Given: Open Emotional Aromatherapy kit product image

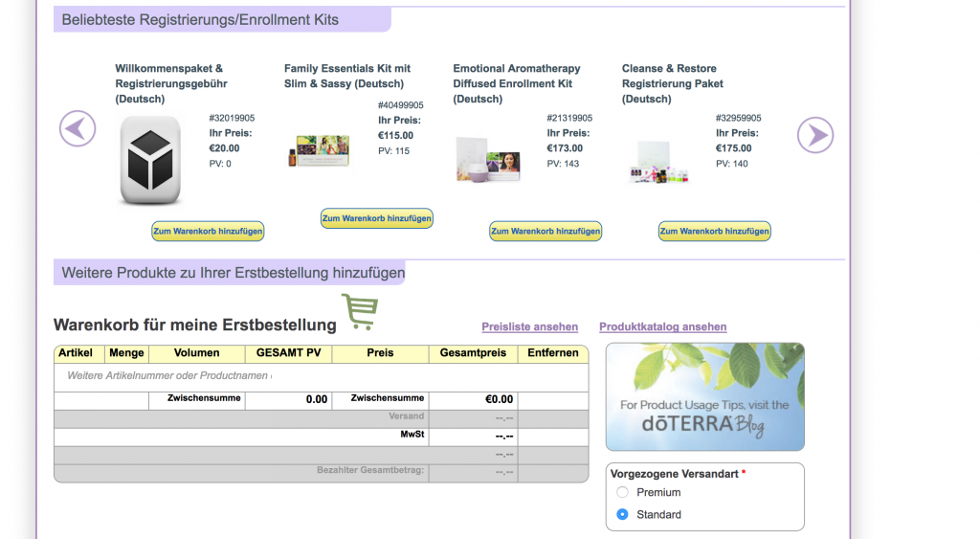Looking at the screenshot, I should [x=488, y=161].
